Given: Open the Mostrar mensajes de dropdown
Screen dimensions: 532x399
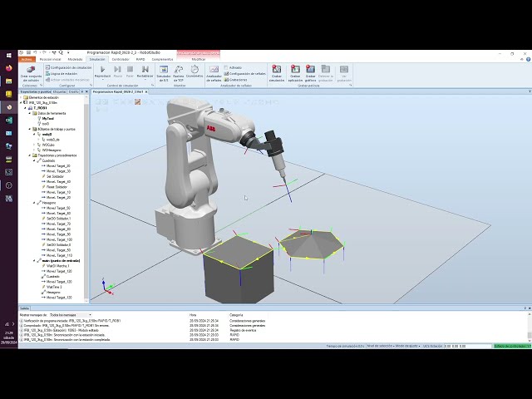Looking at the screenshot, I should [x=70, y=315].
